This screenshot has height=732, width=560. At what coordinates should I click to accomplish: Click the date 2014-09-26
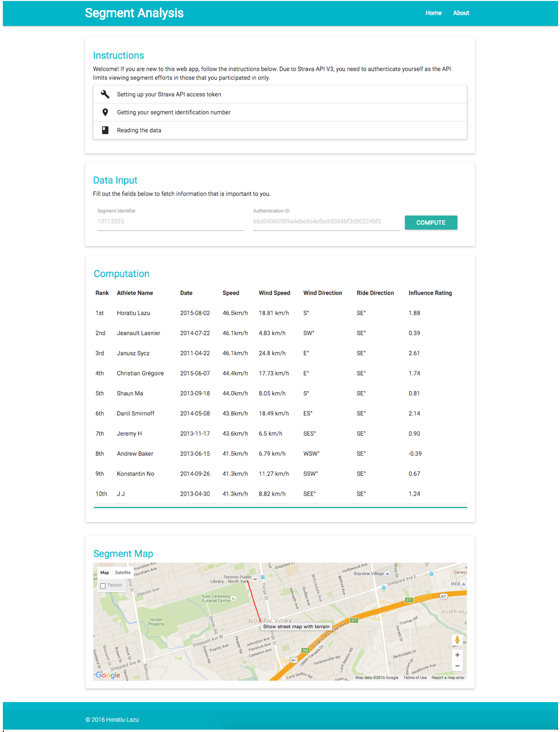point(195,474)
